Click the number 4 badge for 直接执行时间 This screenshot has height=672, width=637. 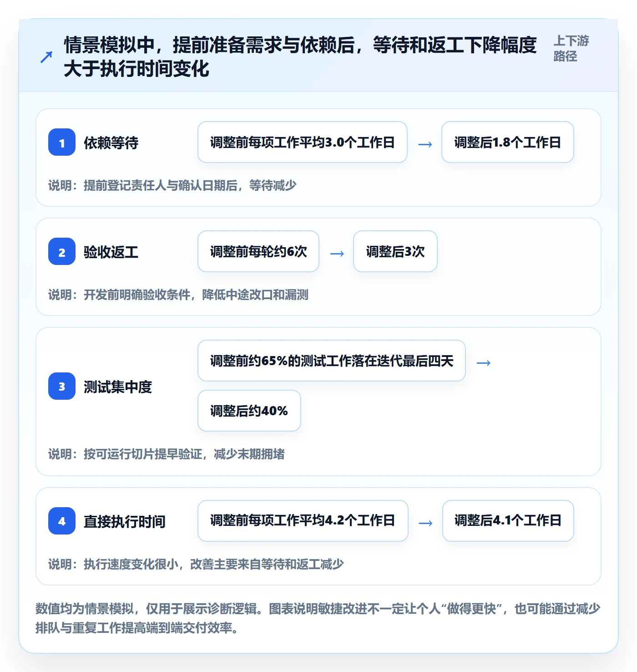(62, 521)
